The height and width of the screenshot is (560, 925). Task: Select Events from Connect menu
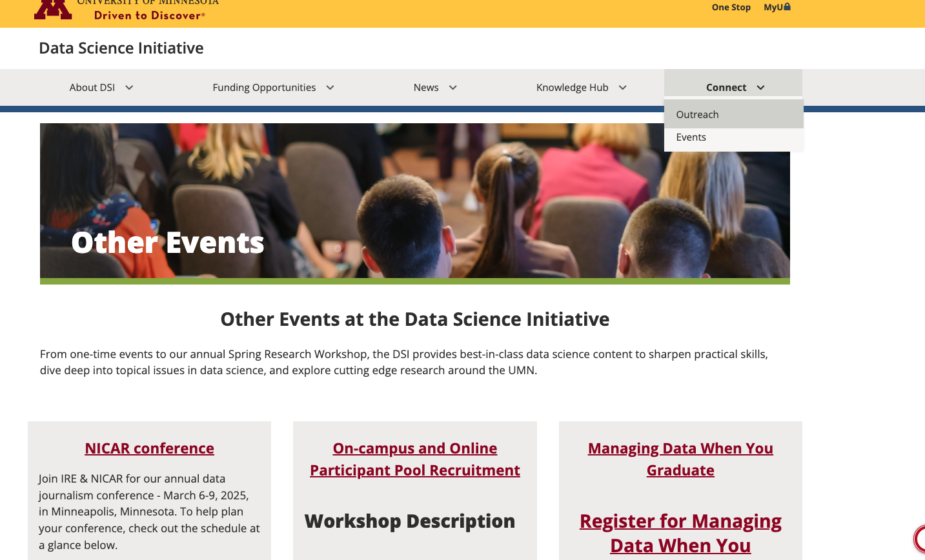pos(691,137)
